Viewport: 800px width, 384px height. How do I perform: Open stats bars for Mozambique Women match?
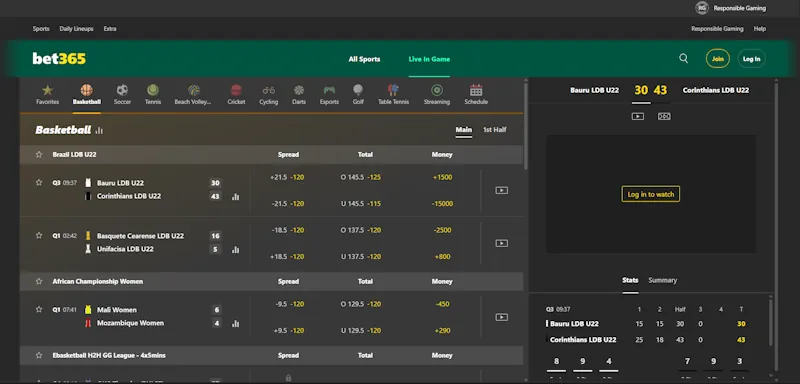pyautogui.click(x=235, y=324)
